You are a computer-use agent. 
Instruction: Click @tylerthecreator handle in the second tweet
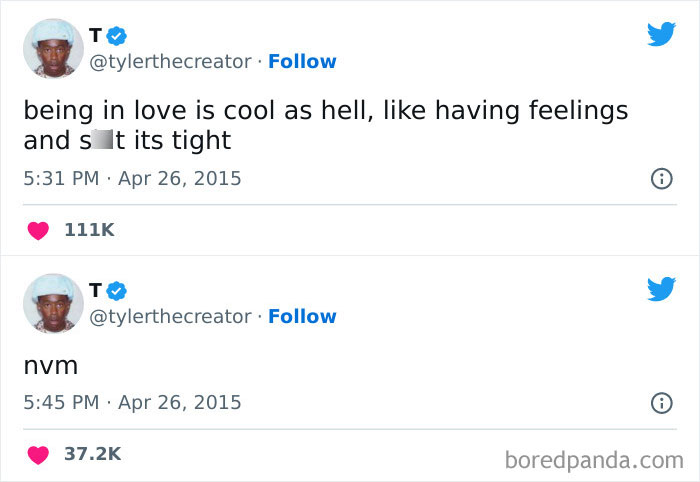170,317
